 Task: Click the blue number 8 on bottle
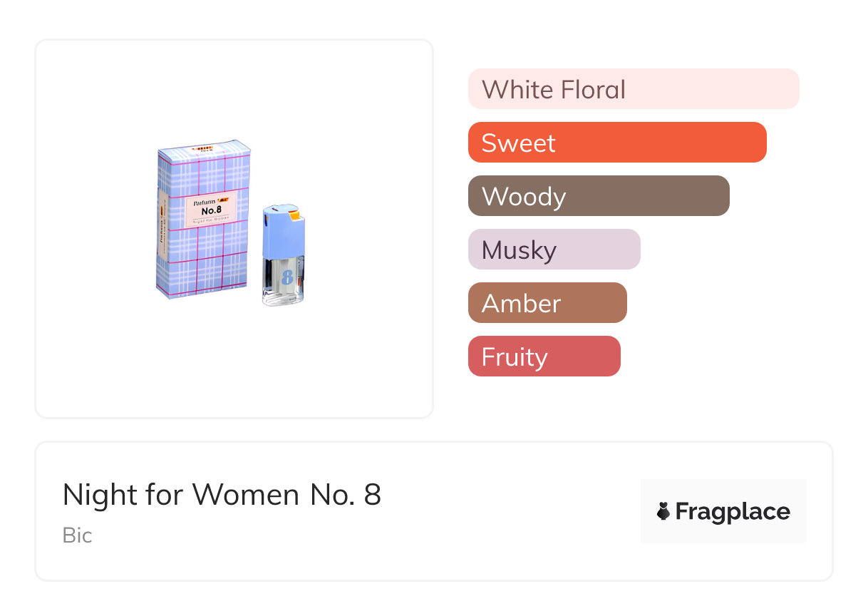point(287,276)
